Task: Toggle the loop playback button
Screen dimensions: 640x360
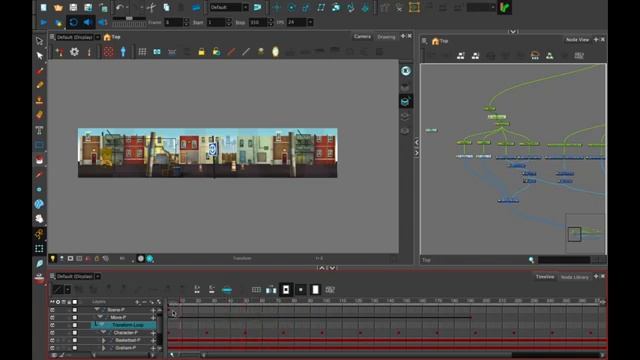Action: [73, 22]
